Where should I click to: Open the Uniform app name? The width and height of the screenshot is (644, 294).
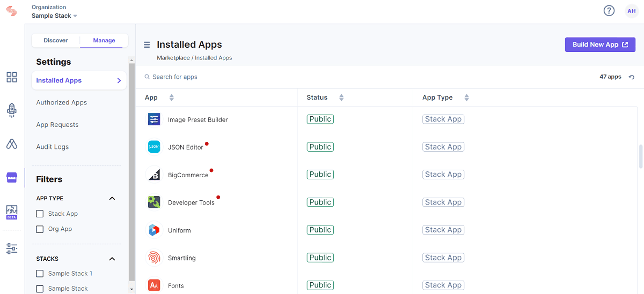(179, 230)
